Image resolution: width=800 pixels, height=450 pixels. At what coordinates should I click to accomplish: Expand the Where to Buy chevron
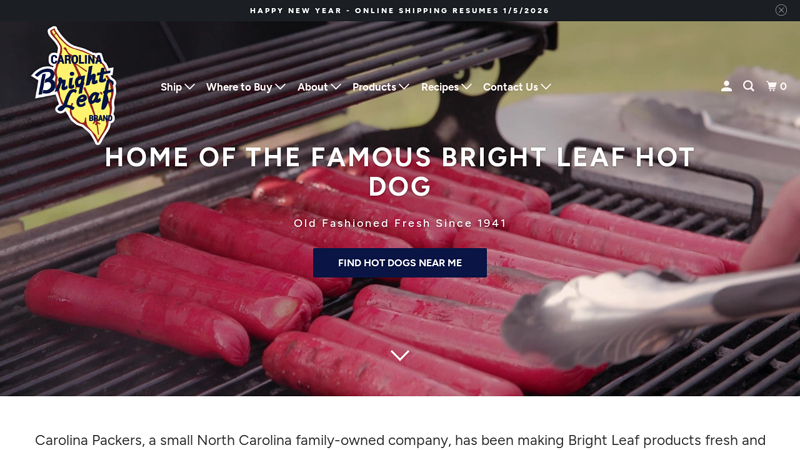pos(280,87)
